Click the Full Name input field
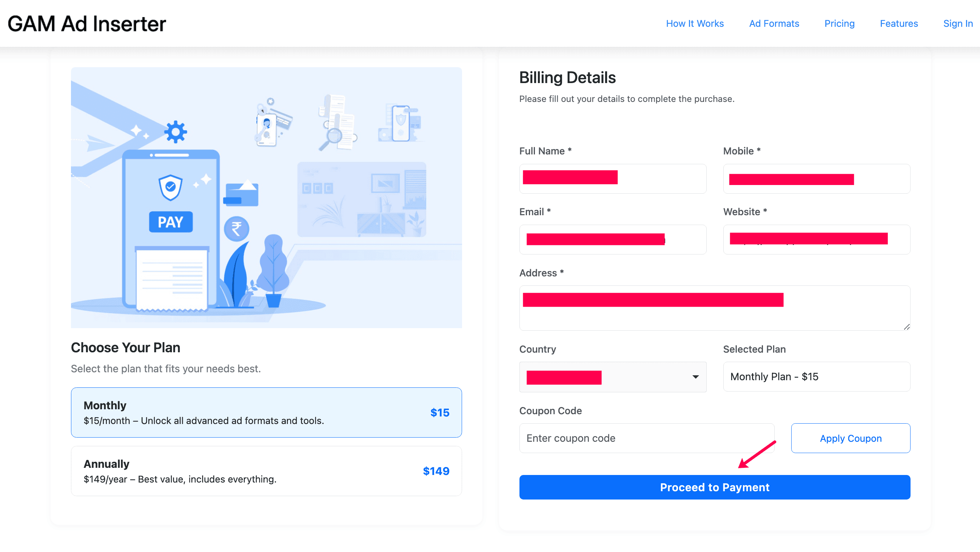Image resolution: width=980 pixels, height=552 pixels. tap(613, 179)
